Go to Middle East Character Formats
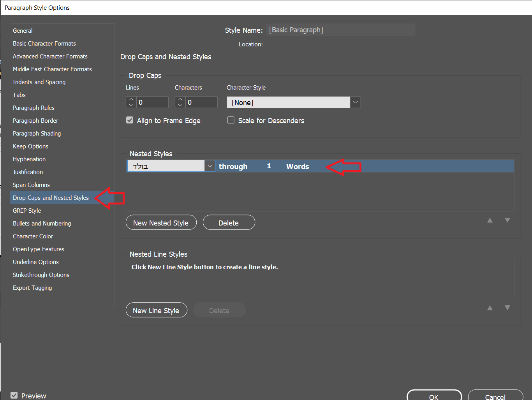Image resolution: width=532 pixels, height=400 pixels. click(52, 69)
